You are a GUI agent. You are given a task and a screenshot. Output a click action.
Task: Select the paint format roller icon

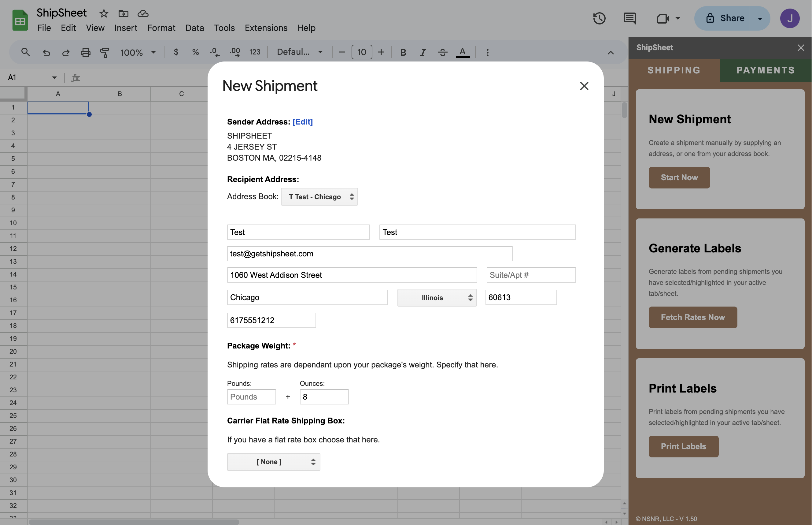(105, 53)
